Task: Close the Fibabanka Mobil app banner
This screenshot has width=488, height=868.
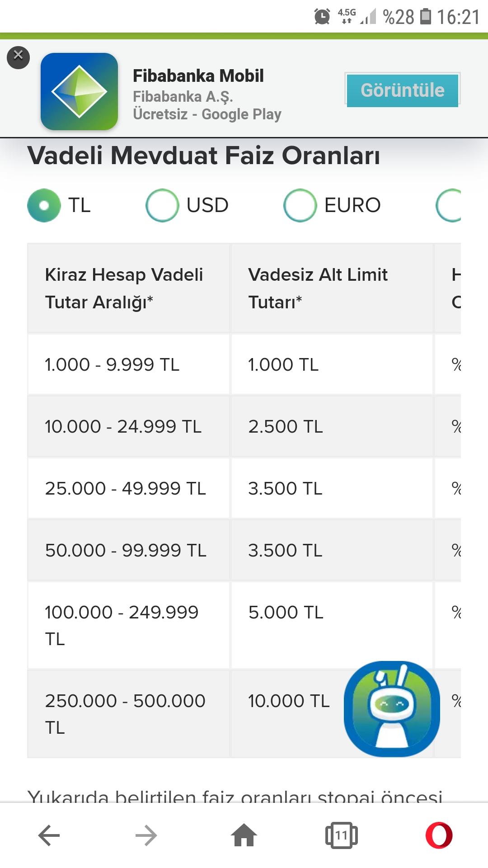Action: 18,57
